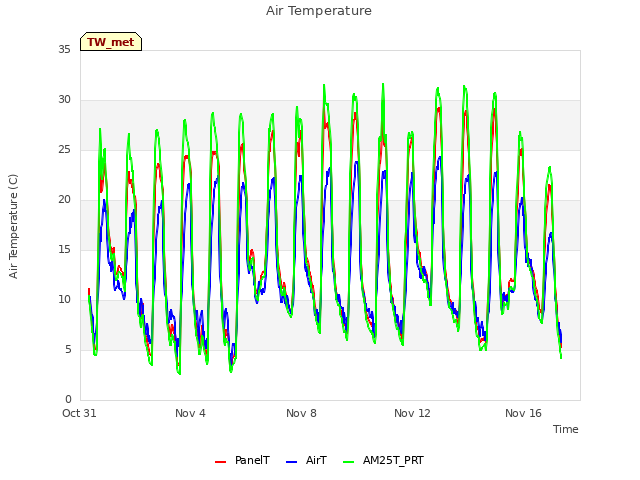Click the red PanelT legend color marker
This screenshot has height=480, width=640.
click(x=220, y=462)
